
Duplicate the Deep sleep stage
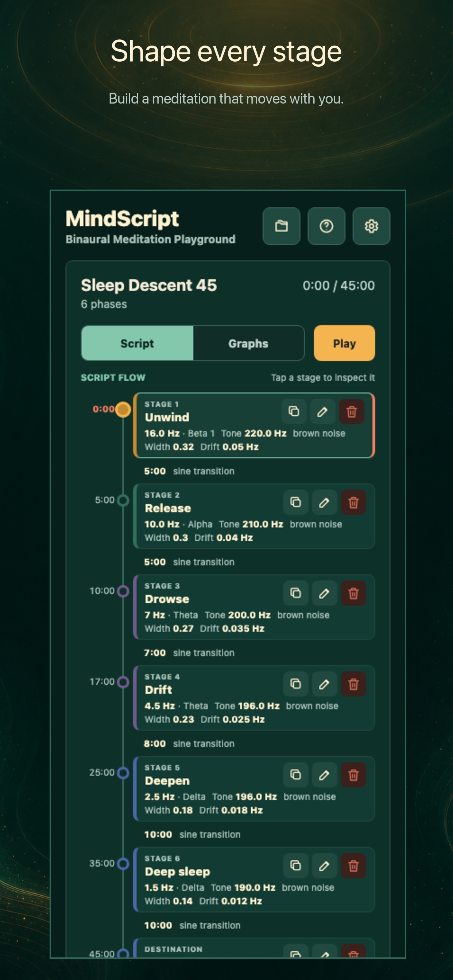296,866
